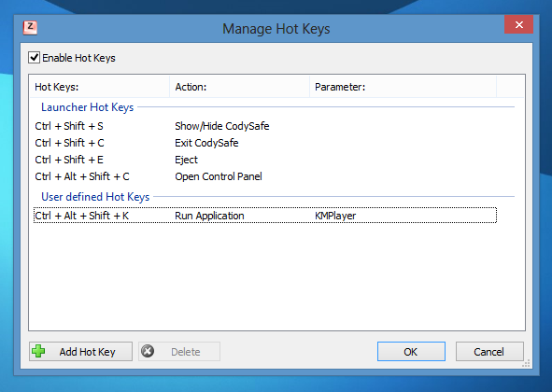Click the Parameter column header
The image size is (552, 392).
coord(403,87)
